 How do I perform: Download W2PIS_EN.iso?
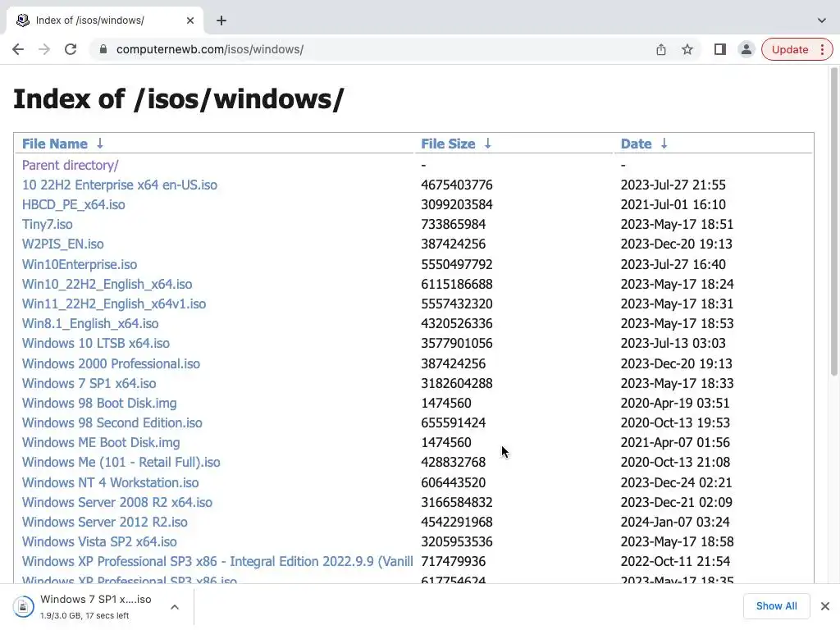pyautogui.click(x=62, y=244)
